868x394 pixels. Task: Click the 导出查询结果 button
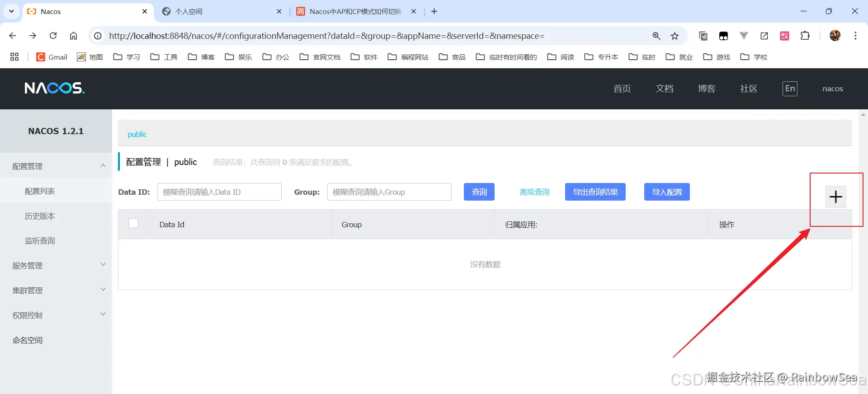coord(595,192)
